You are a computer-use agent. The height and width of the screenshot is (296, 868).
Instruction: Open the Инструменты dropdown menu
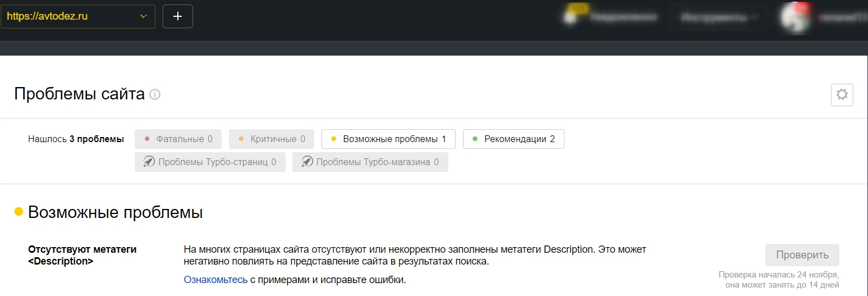(x=719, y=17)
